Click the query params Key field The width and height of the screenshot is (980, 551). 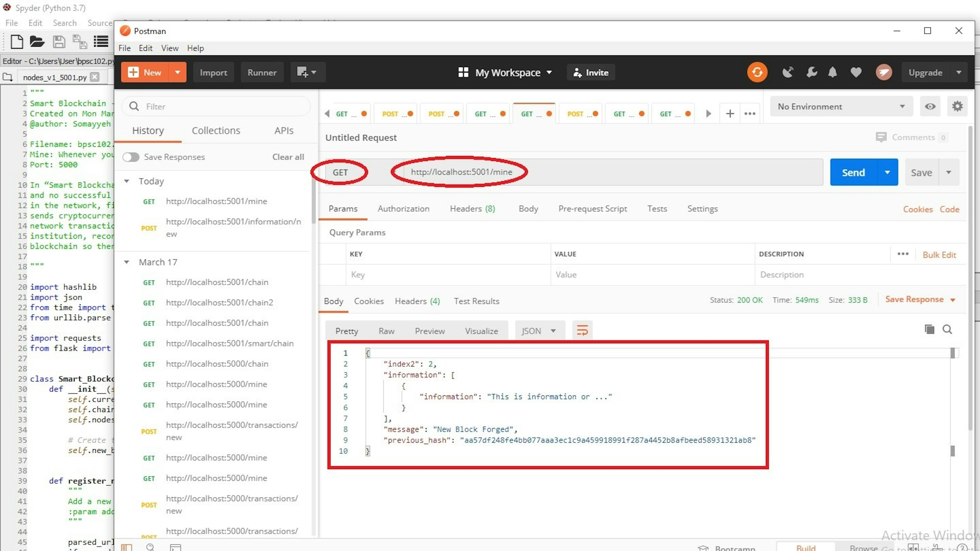click(448, 274)
